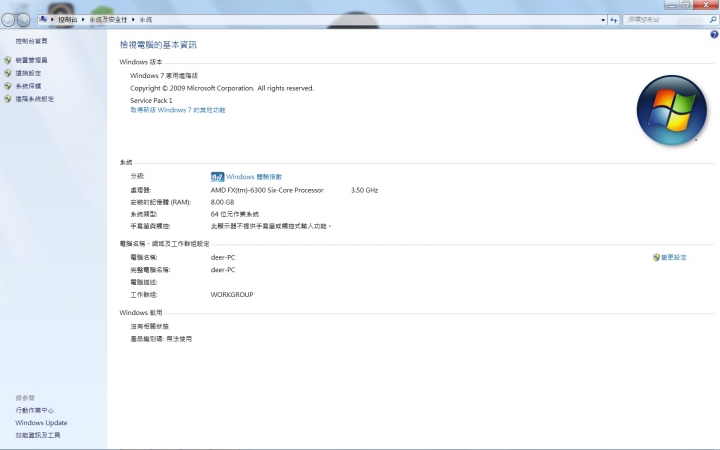Open 裝置管理員 link
Screen dimensions: 720x450
(31, 60)
